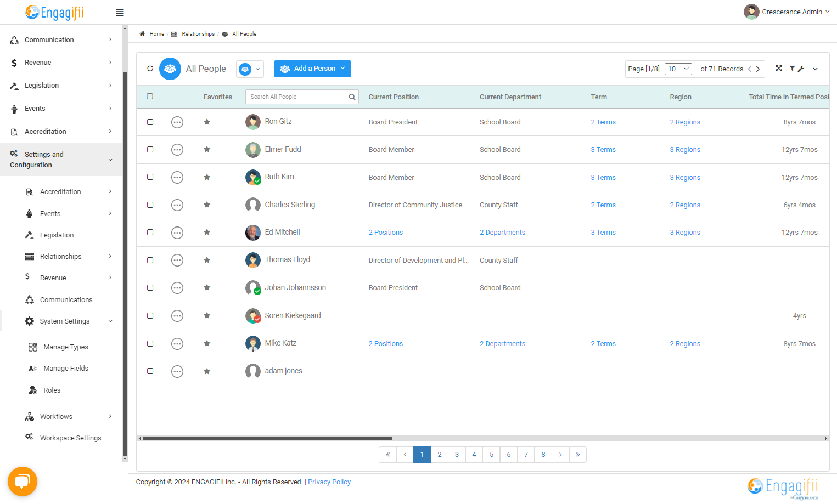Viewport: 837px width, 504px height.
Task: Open the Crescerance Admin user menu
Action: pyautogui.click(x=787, y=12)
